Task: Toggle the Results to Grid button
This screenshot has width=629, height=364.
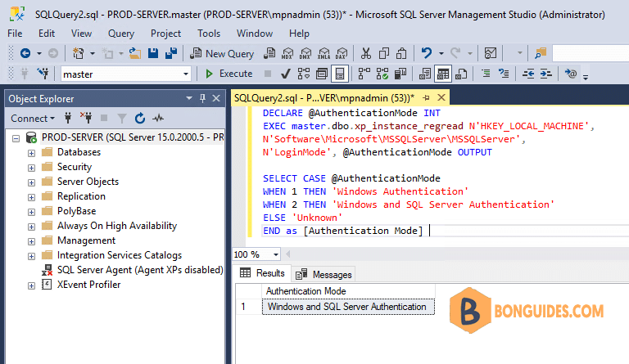Action: [x=443, y=74]
